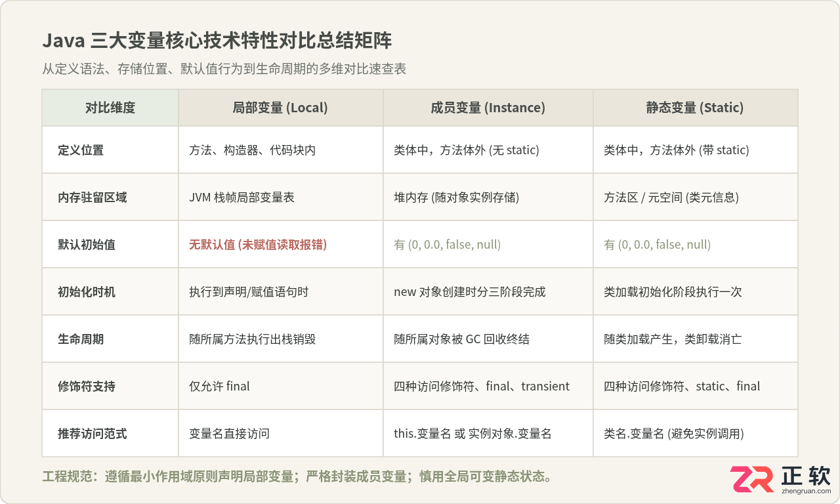The image size is (840, 504).
Task: Click cell 随所属对象被 GC 回收终结
Action: [488, 339]
